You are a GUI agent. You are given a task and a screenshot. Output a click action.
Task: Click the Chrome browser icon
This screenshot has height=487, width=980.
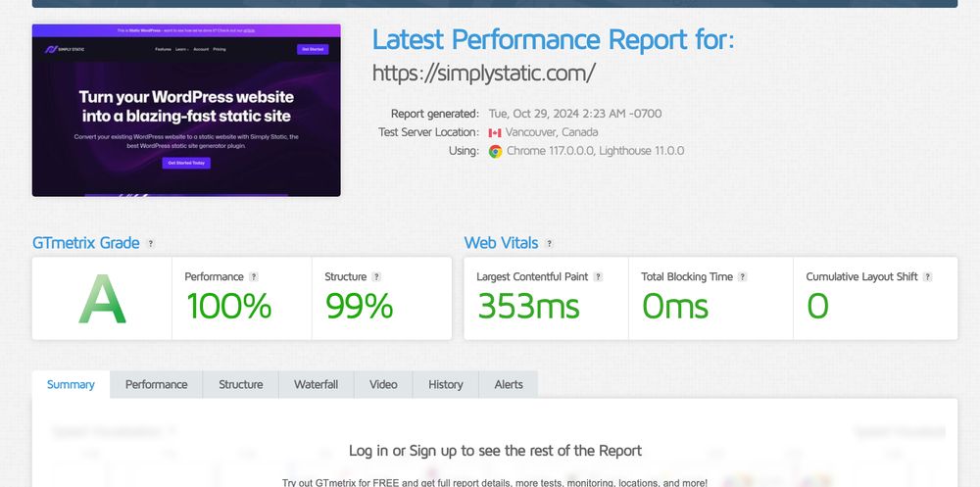(x=495, y=151)
